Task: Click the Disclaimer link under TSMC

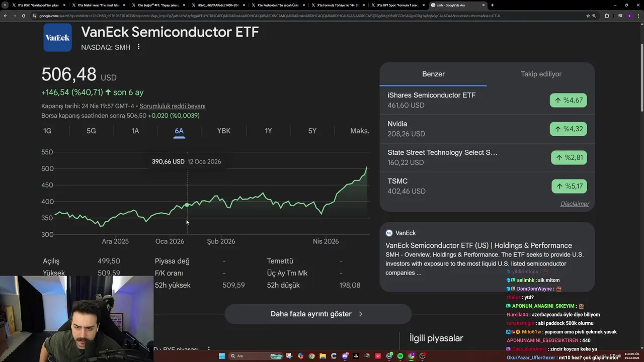Action: coord(575,204)
